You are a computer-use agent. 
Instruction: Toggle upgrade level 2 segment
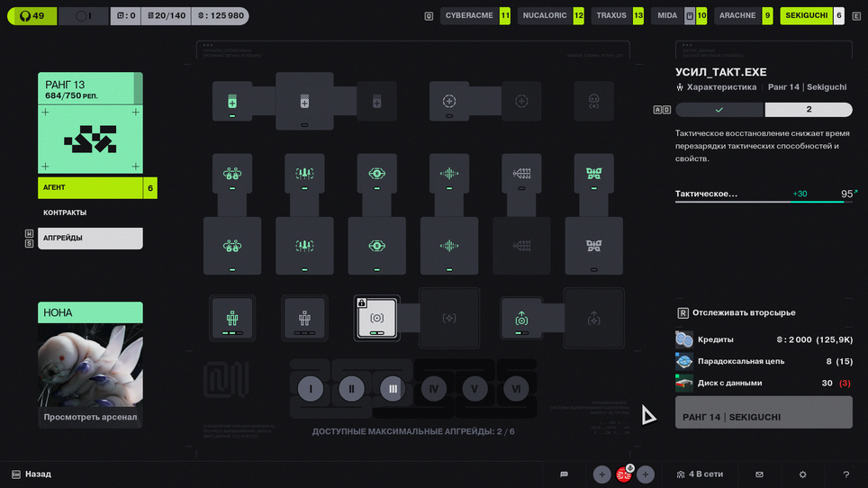pyautogui.click(x=809, y=110)
